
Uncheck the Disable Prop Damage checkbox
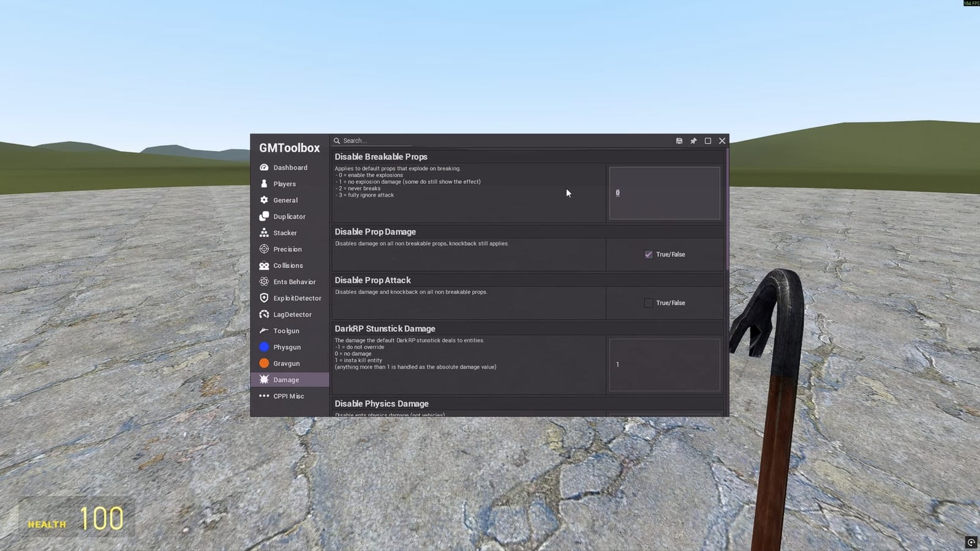(x=649, y=255)
